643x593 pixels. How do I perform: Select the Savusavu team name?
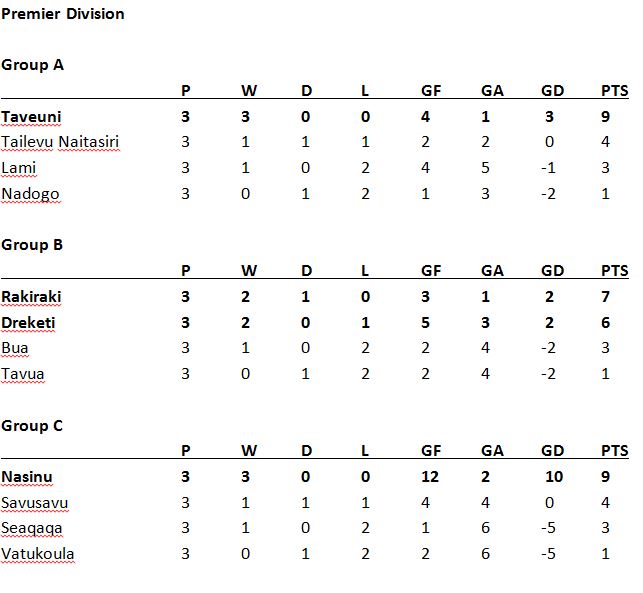[34, 503]
